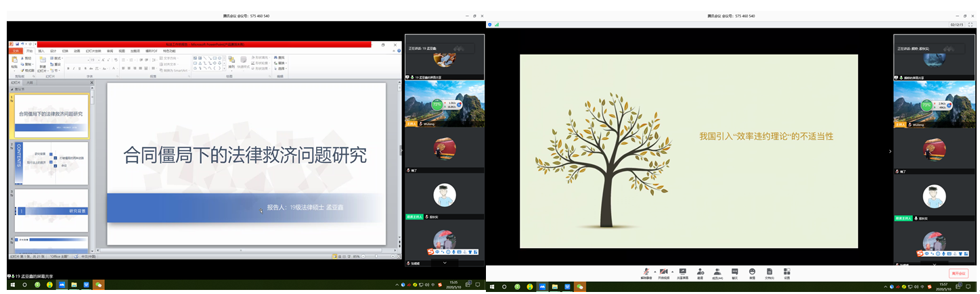Open the Design ribbon tab in PowerPoint
Screen dimensions: 980x294
click(53, 51)
